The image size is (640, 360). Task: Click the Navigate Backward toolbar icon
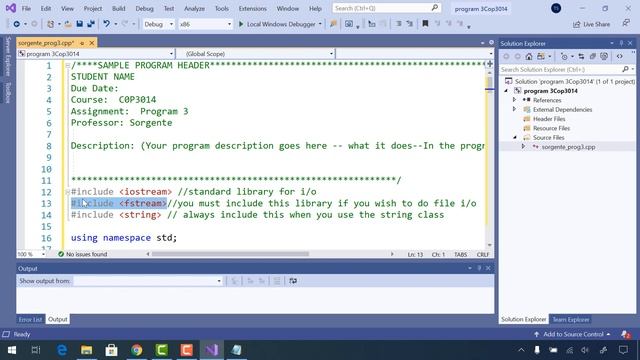click(16, 24)
